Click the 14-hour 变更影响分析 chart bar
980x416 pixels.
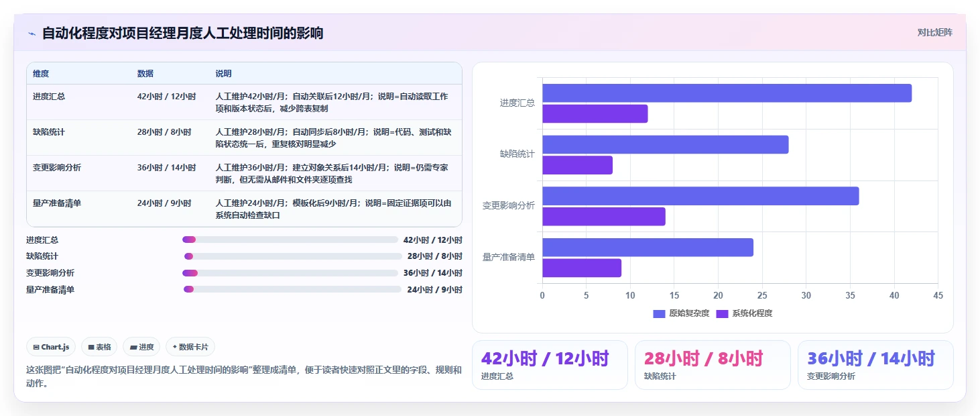pos(603,216)
